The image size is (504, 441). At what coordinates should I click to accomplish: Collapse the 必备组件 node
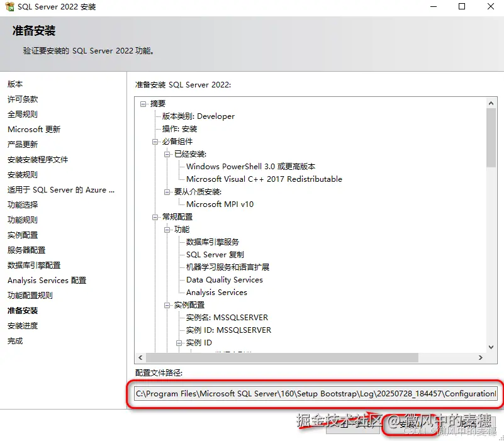click(155, 142)
